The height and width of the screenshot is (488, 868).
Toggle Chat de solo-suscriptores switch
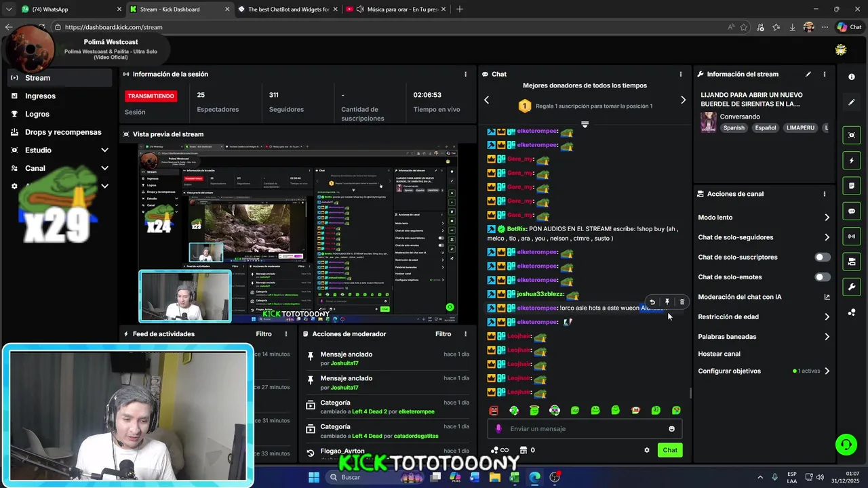pyautogui.click(x=823, y=258)
